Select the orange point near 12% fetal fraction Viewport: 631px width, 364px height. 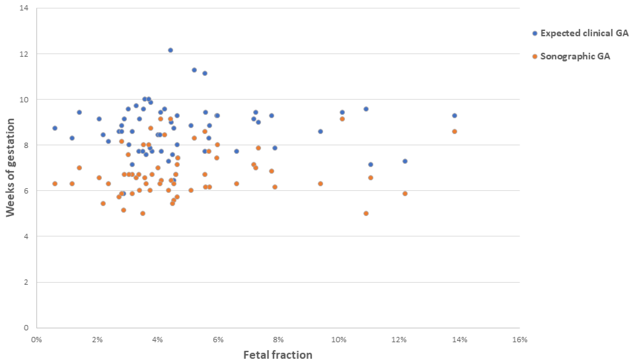click(405, 194)
